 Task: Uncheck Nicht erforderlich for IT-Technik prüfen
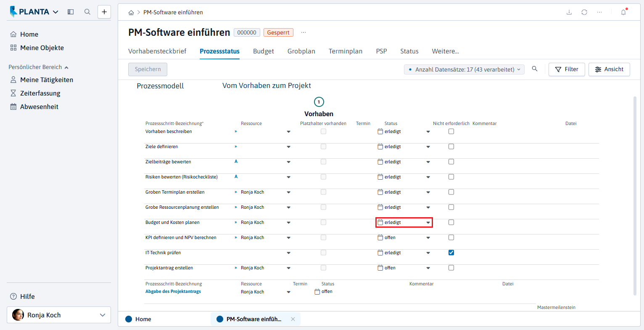[x=451, y=253]
